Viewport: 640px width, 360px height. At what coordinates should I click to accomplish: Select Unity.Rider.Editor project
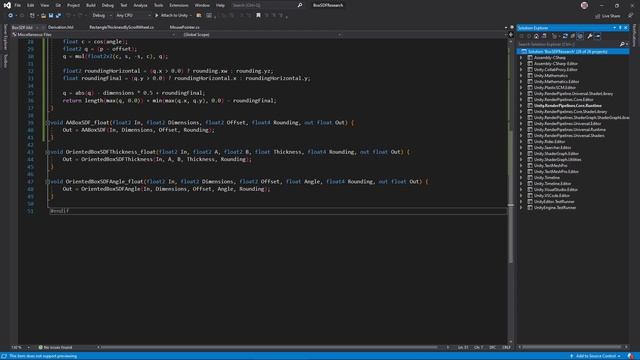pos(549,142)
